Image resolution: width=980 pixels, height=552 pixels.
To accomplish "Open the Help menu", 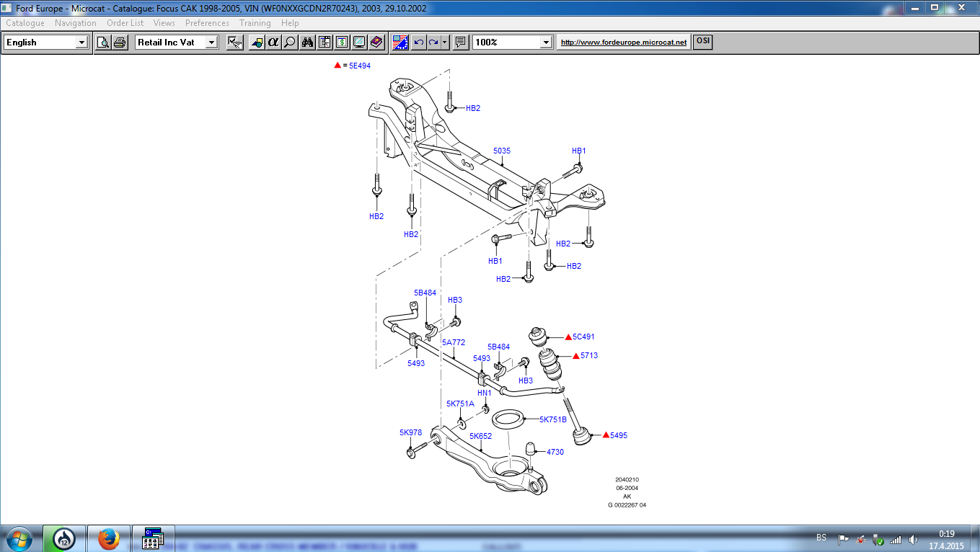I will 290,23.
